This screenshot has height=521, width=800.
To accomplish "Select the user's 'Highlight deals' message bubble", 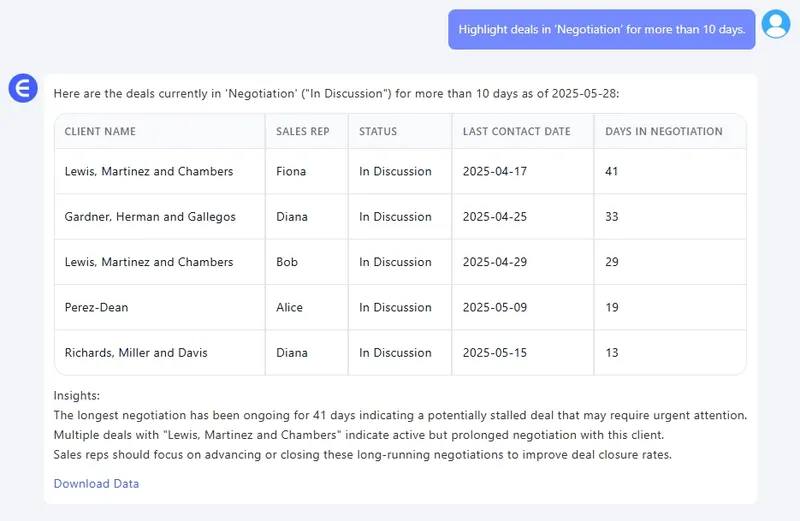I will tap(601, 30).
